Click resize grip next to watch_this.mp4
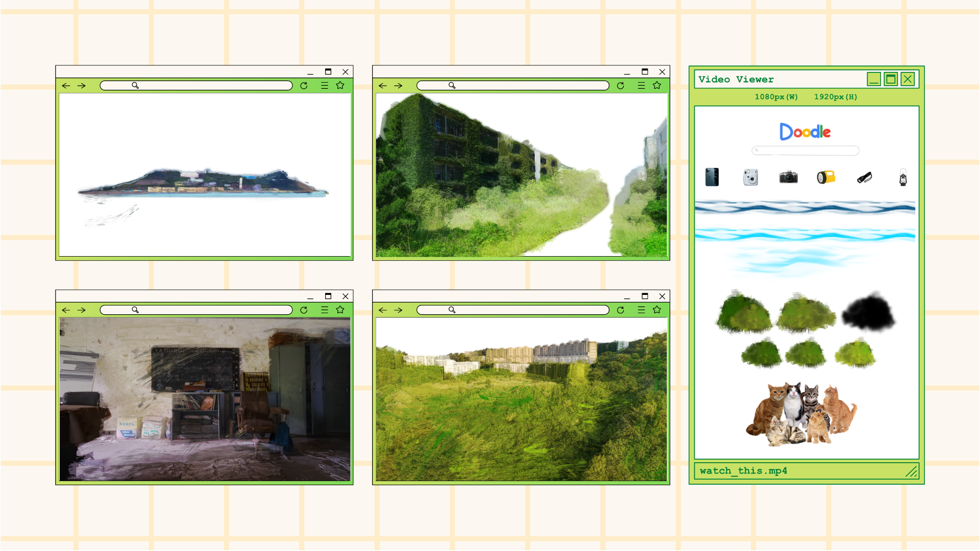980x551 pixels. [x=912, y=471]
